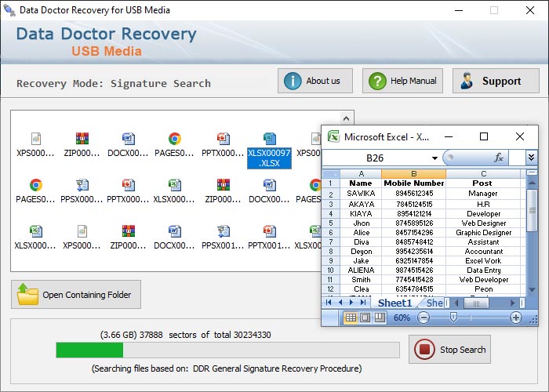Switch to Page Break Preview in Excel

(x=379, y=318)
